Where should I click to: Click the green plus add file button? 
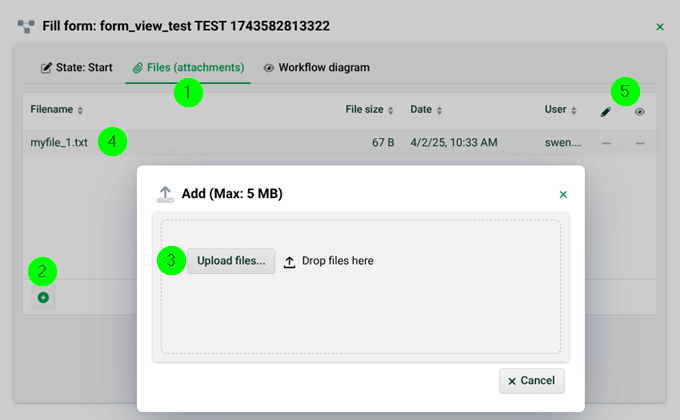(43, 298)
